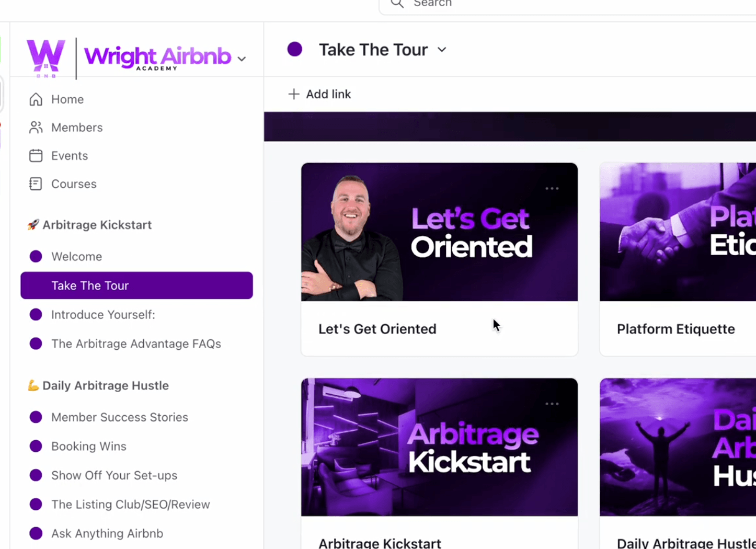Click the Courses book icon
This screenshot has height=549, width=756.
[36, 184]
